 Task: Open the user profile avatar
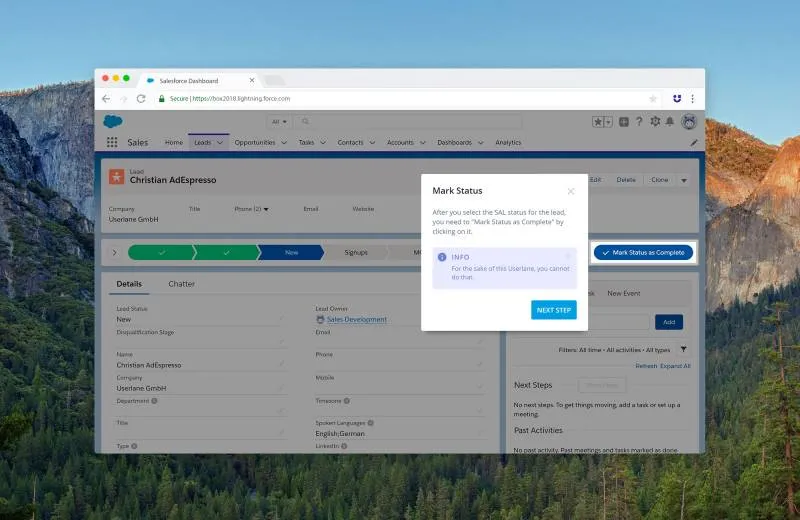(689, 121)
